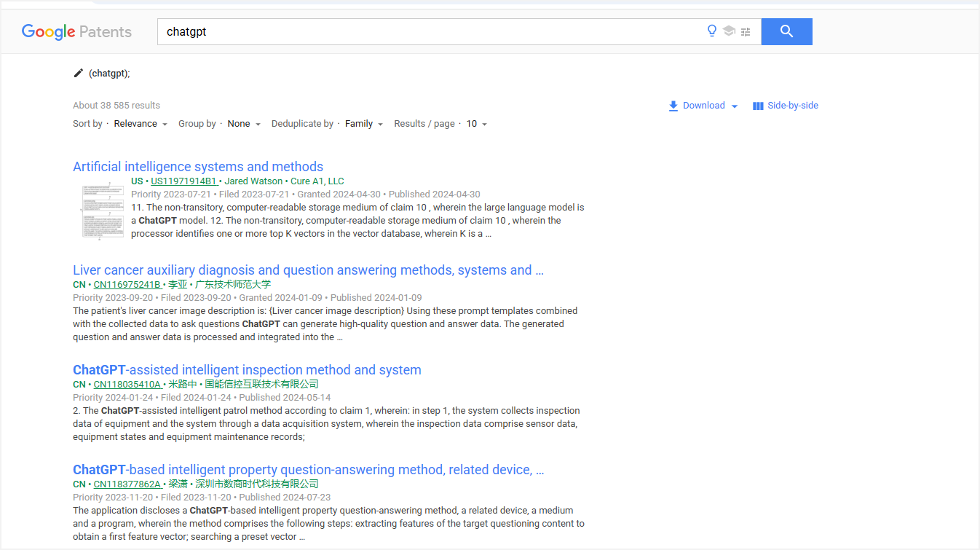Image resolution: width=980 pixels, height=550 pixels.
Task: Click Priority 2023-11-20 date line
Action: (202, 498)
